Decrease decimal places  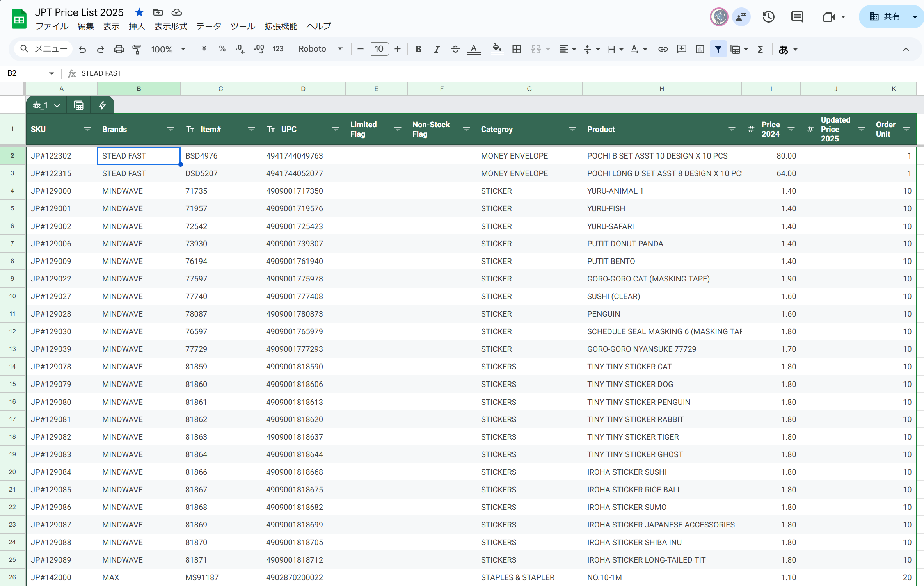pos(240,49)
